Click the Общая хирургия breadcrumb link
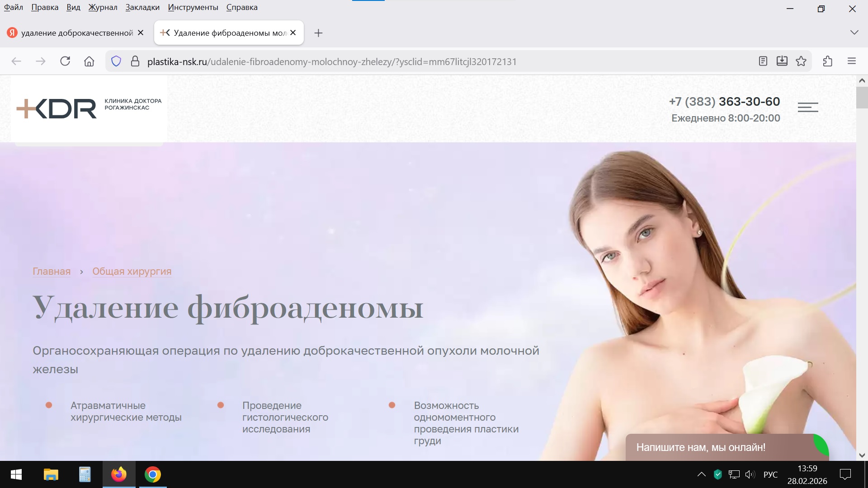The width and height of the screenshot is (868, 488). (x=132, y=272)
